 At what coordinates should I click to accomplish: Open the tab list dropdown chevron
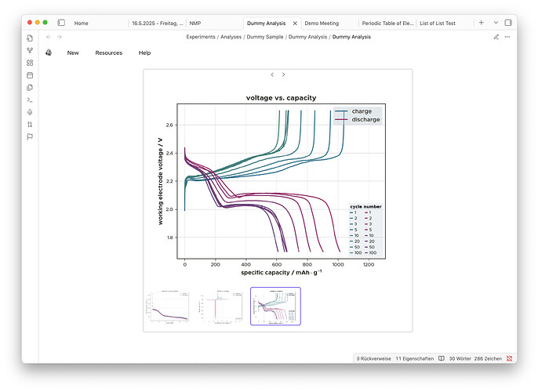click(x=495, y=23)
